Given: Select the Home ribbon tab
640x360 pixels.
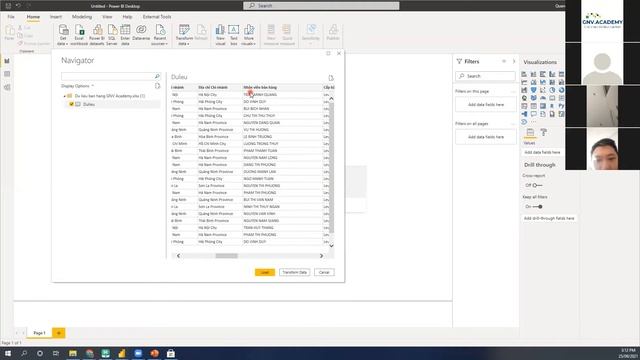Looking at the screenshot, I should pos(33,17).
